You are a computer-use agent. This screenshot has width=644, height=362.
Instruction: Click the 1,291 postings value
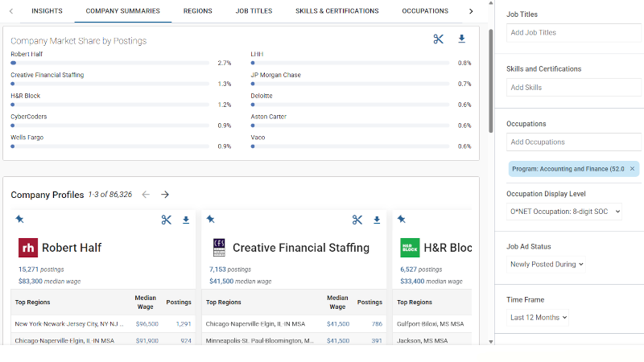point(184,324)
